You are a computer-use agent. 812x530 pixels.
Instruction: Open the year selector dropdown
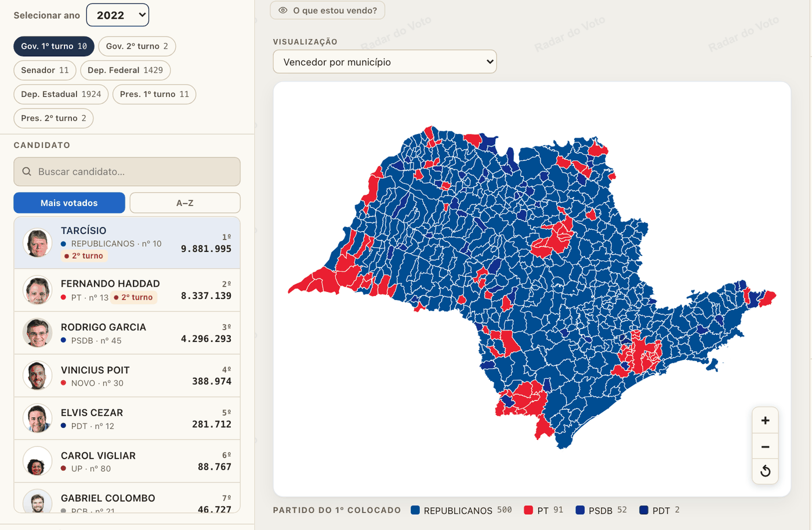pos(118,15)
